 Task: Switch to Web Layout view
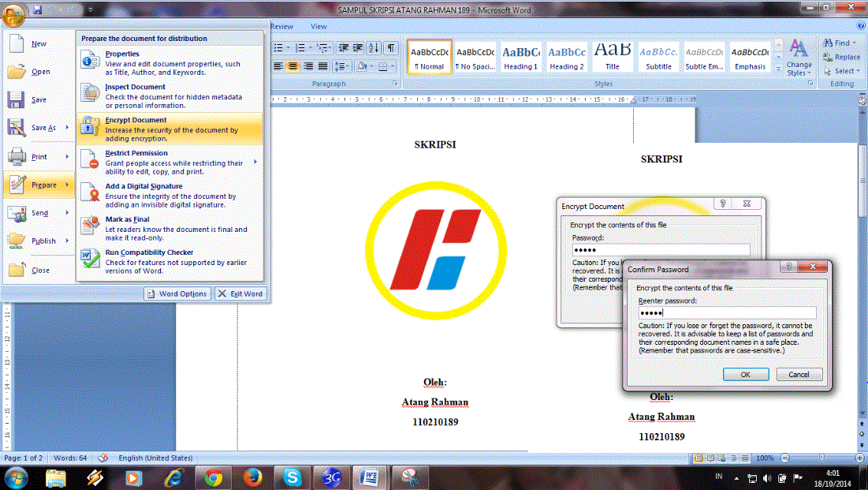tap(722, 458)
